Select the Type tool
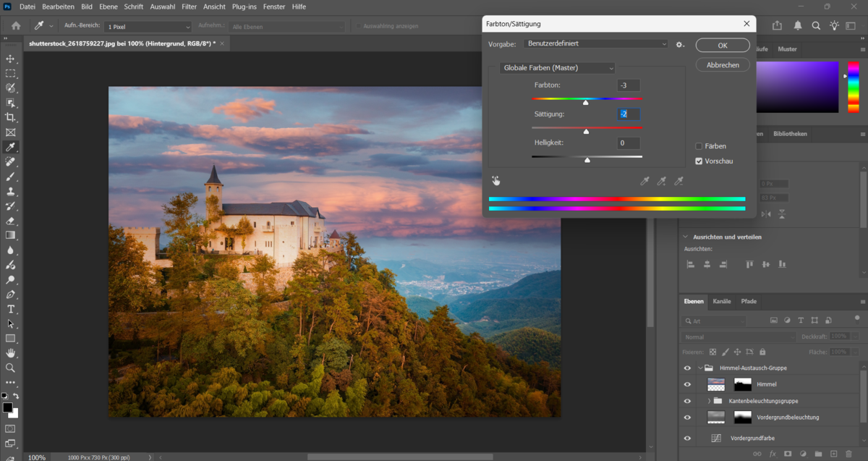This screenshot has width=868, height=461. pos(11,310)
